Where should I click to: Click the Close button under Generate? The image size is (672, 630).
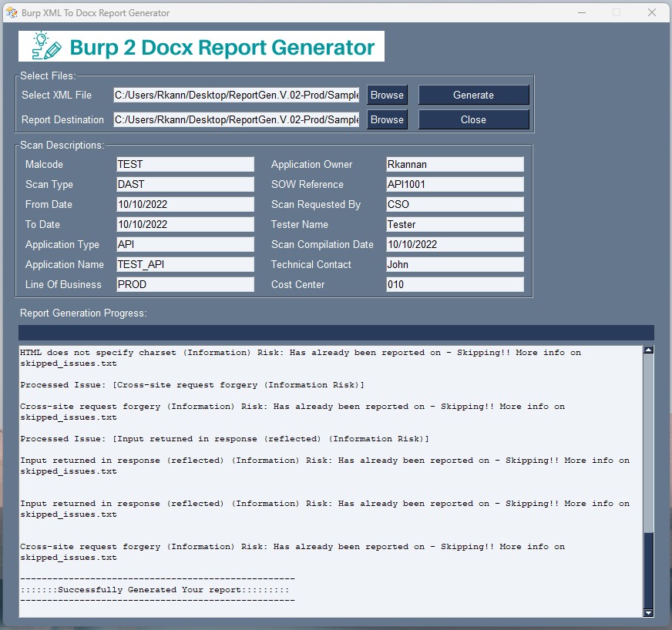tap(474, 119)
